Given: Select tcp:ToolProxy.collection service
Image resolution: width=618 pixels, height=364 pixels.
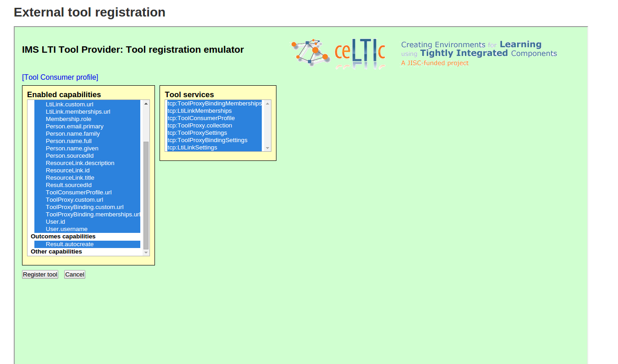Looking at the screenshot, I should [x=215, y=125].
